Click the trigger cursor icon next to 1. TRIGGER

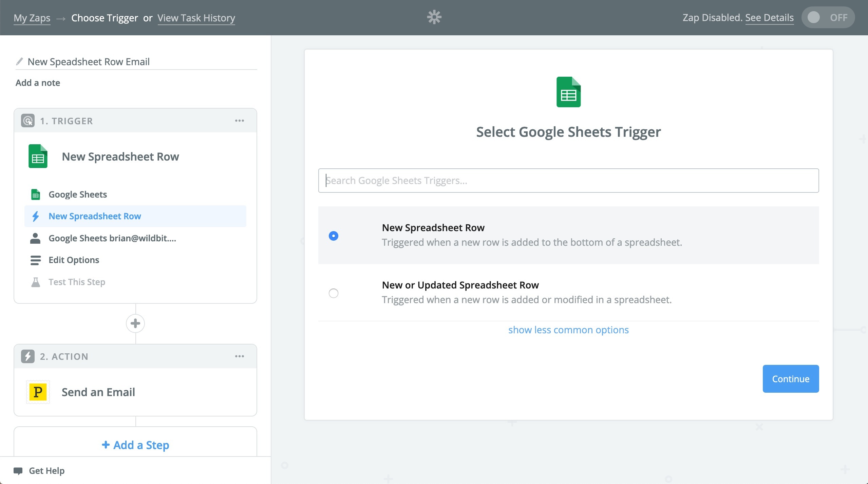point(28,120)
